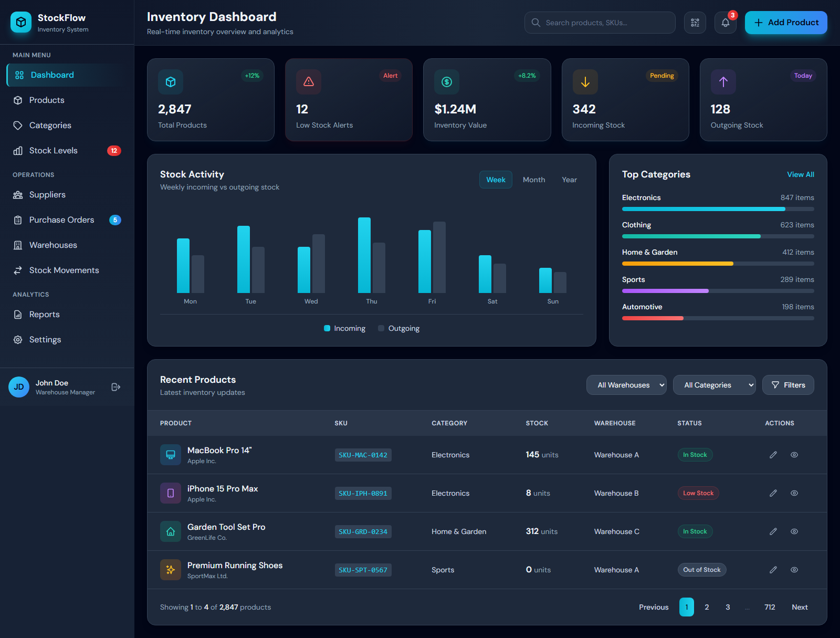Focus the product search input field

pyautogui.click(x=600, y=23)
